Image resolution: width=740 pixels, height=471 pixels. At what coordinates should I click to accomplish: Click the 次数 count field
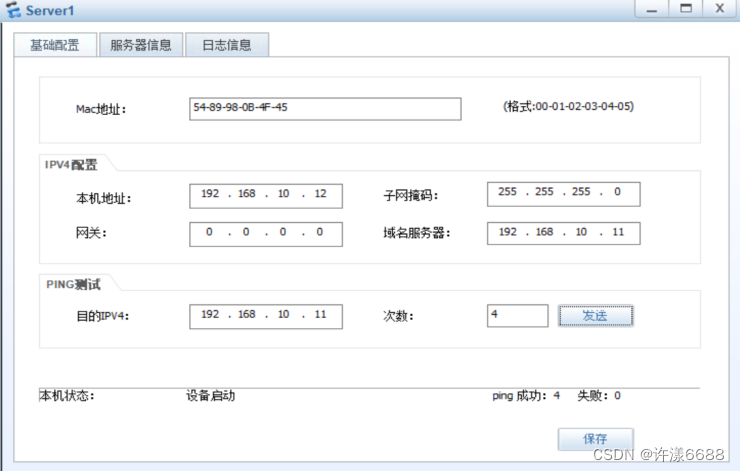518,316
